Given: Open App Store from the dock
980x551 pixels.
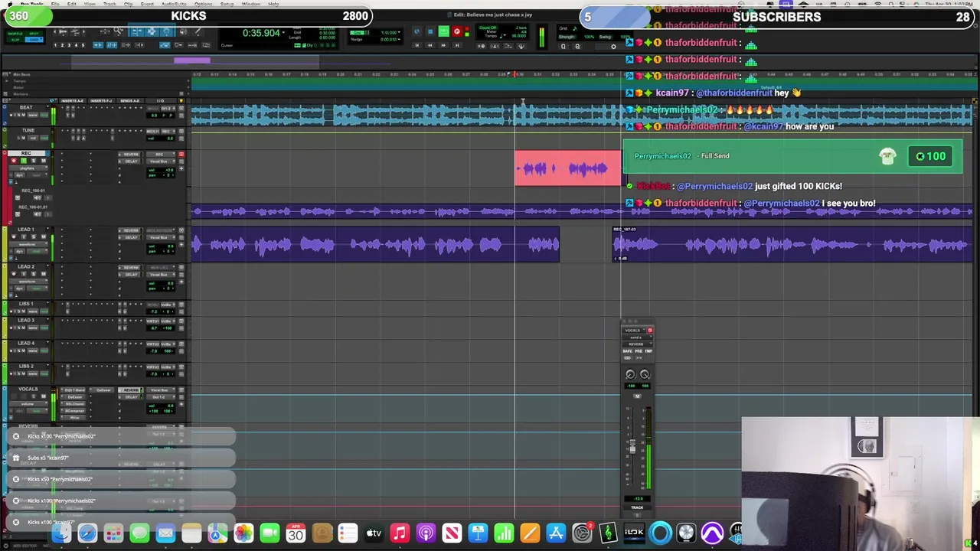Looking at the screenshot, I should click(x=556, y=533).
